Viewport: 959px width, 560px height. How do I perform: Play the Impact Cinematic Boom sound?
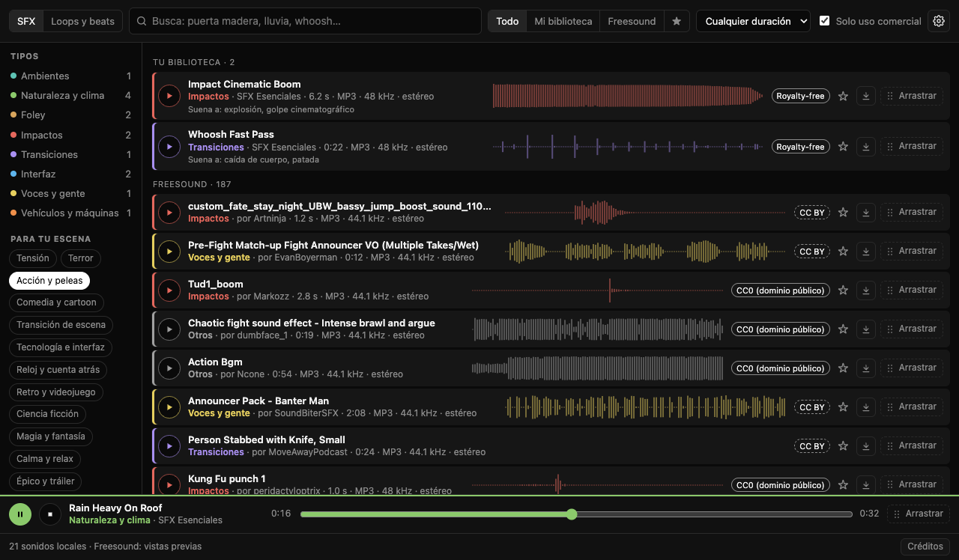[x=169, y=96]
